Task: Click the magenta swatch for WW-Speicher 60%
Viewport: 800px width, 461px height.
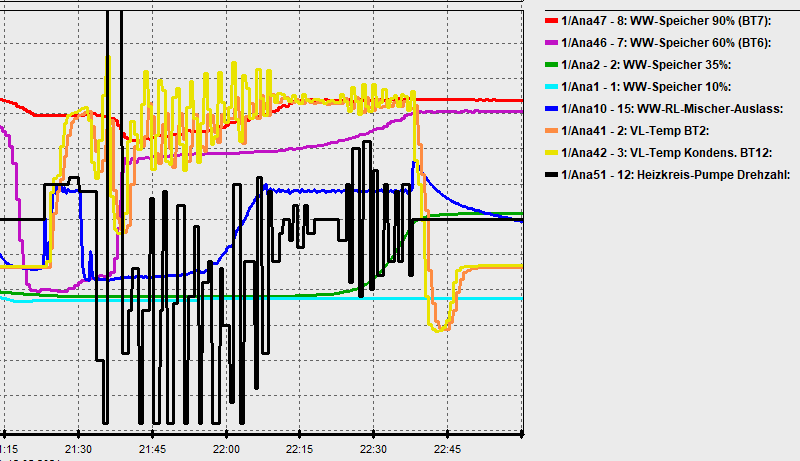Action: [550, 42]
